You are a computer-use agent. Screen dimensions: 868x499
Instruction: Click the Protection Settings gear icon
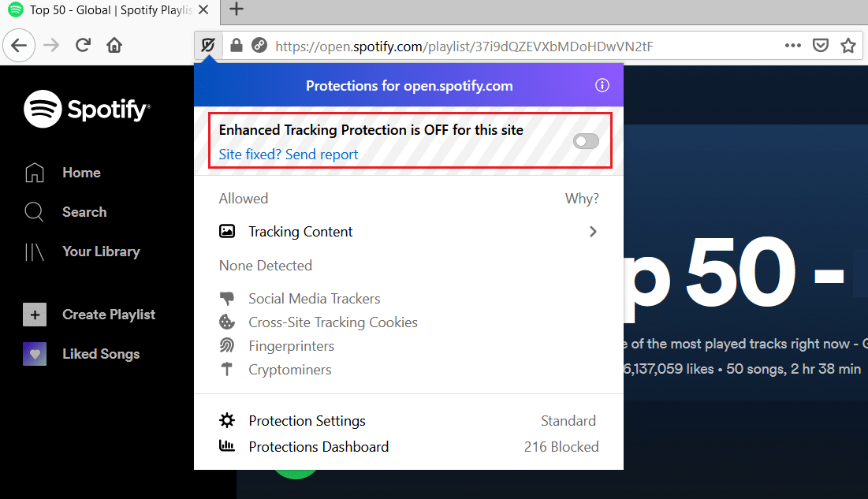(x=227, y=420)
